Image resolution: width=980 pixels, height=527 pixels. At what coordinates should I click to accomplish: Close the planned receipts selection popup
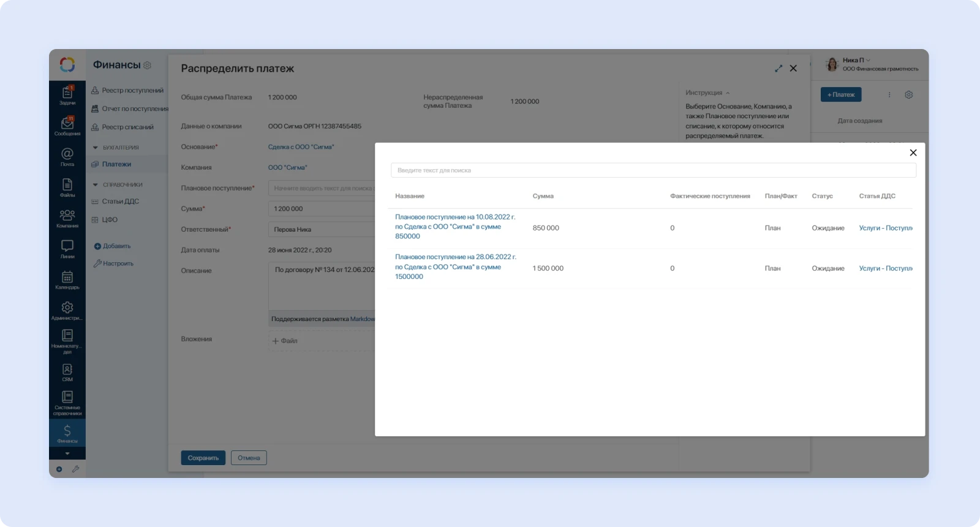pos(913,153)
